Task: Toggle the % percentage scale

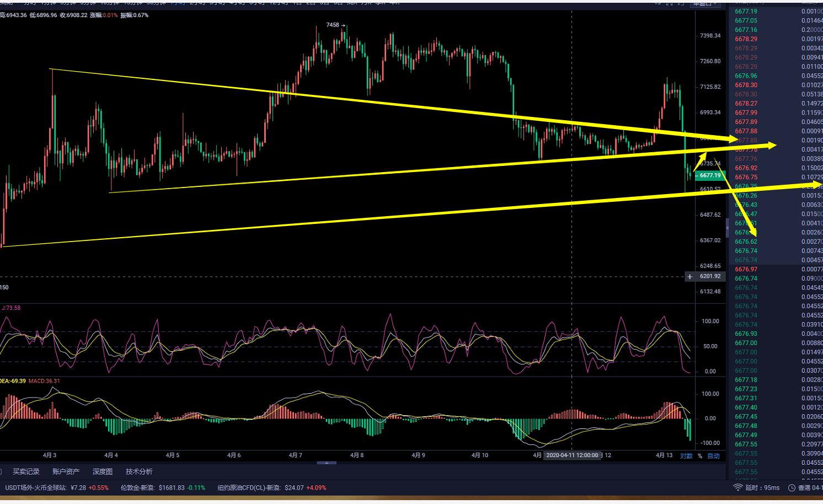Action: [x=700, y=456]
